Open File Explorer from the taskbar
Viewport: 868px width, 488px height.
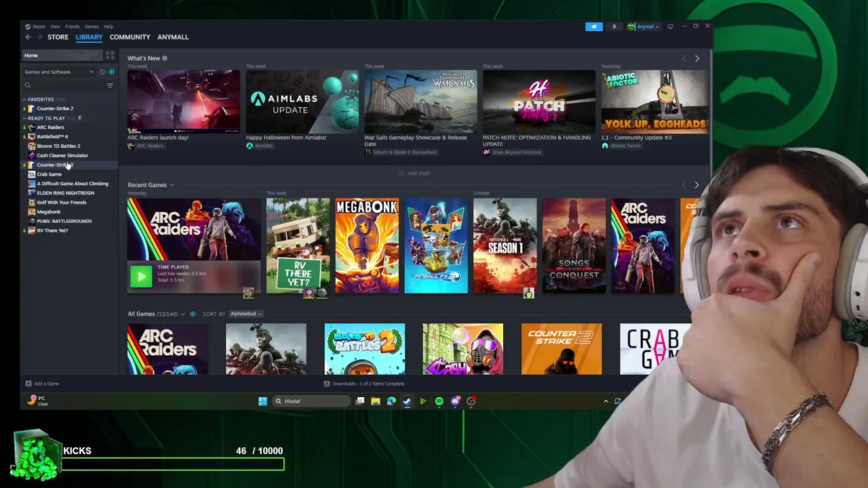point(375,401)
